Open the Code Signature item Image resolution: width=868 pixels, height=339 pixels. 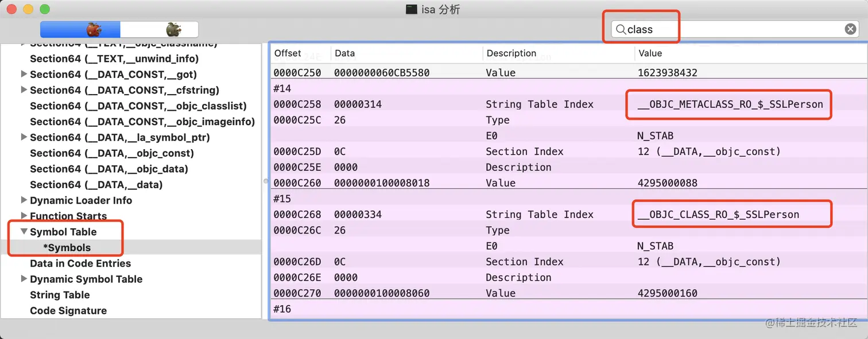click(x=68, y=310)
